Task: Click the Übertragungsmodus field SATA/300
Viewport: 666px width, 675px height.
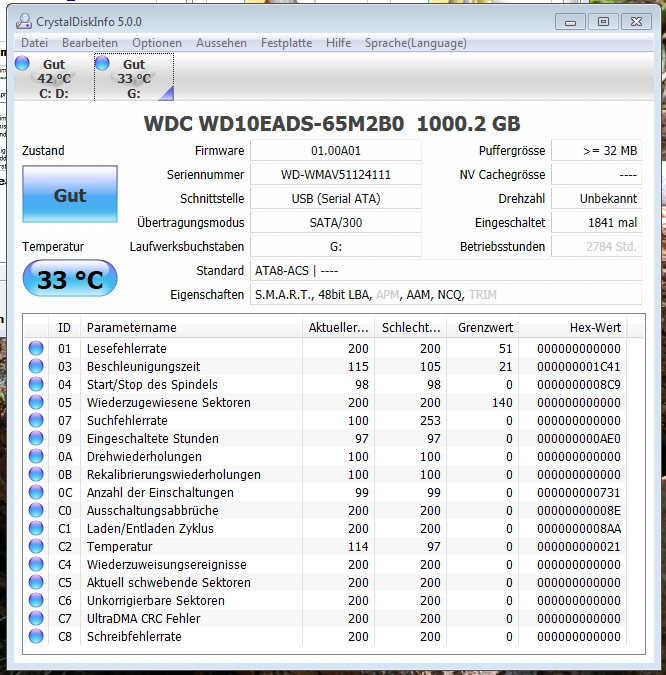Action: (336, 223)
